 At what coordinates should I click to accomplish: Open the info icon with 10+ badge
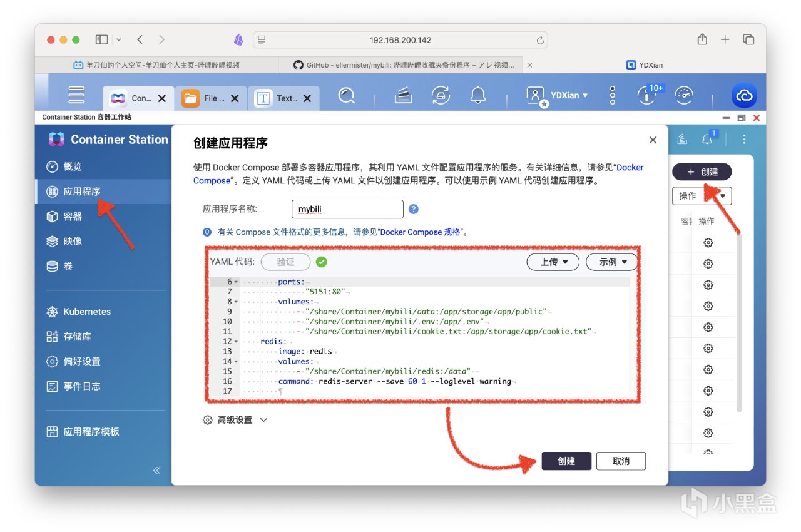click(646, 95)
